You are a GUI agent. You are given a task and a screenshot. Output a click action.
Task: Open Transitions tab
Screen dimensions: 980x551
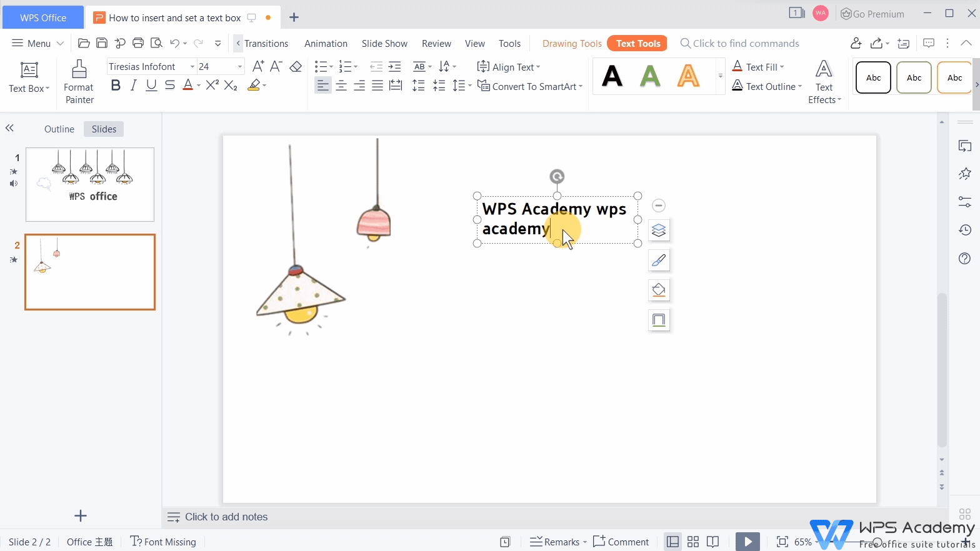click(266, 43)
